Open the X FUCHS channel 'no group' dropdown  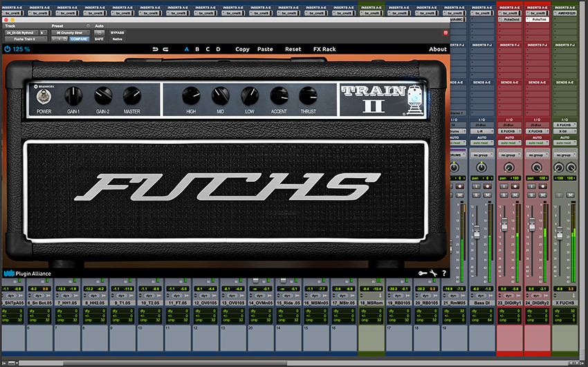tap(564, 155)
